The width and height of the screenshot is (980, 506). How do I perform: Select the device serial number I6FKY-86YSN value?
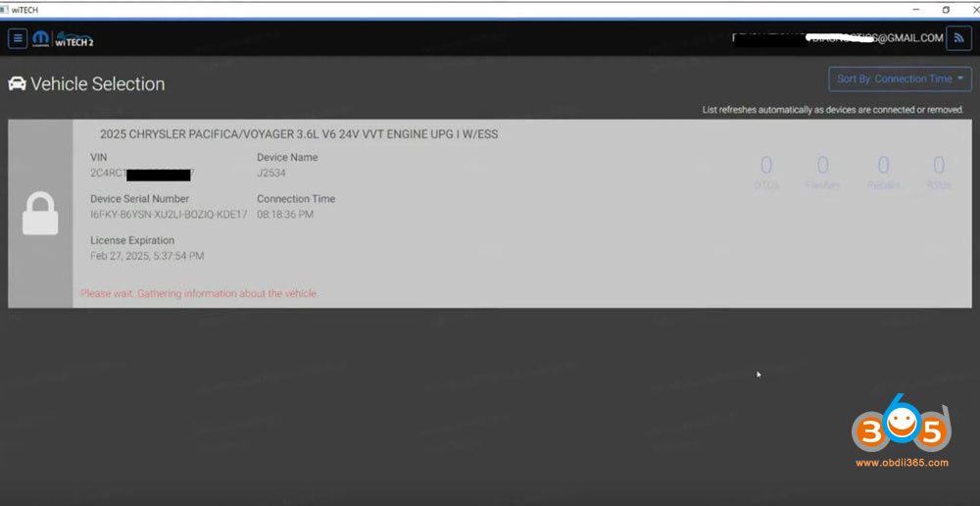(169, 215)
